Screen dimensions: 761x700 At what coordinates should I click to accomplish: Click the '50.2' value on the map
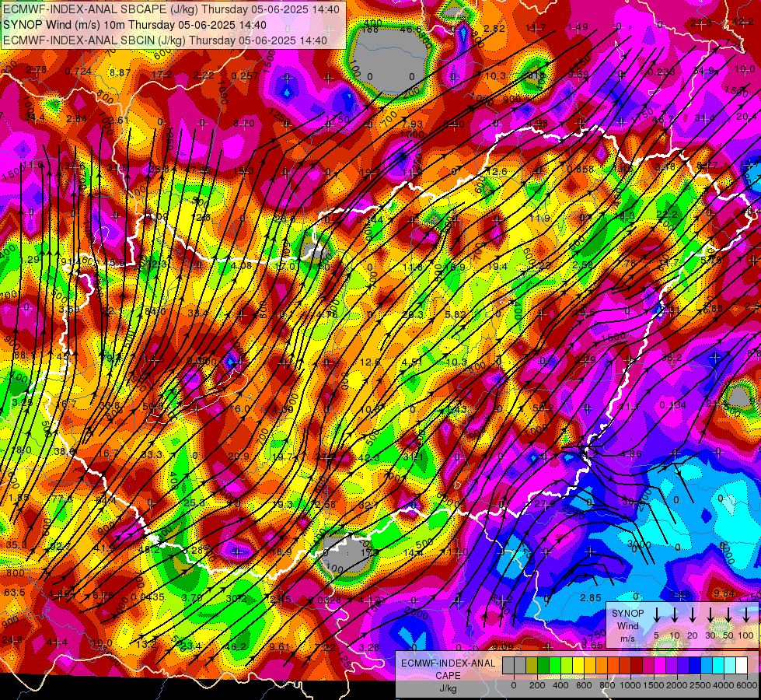pos(543,408)
